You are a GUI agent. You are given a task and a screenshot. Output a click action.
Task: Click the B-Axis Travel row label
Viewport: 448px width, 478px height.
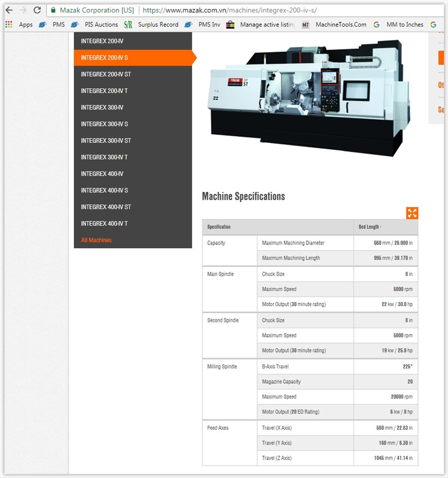(x=275, y=366)
